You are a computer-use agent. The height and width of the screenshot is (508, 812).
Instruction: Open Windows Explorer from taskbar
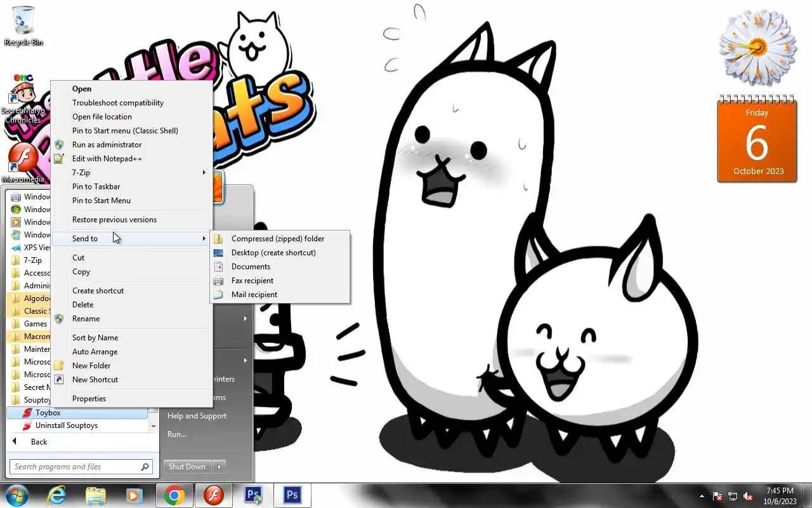(96, 495)
